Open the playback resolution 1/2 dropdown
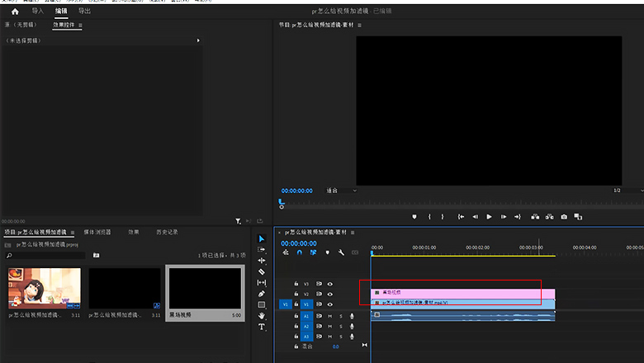The height and width of the screenshot is (363, 644). pyautogui.click(x=625, y=191)
